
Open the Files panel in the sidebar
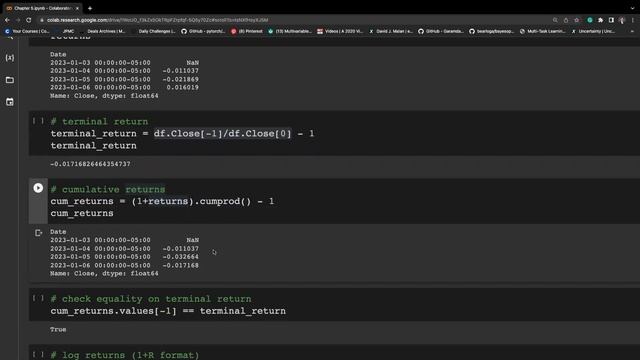pyautogui.click(x=10, y=80)
